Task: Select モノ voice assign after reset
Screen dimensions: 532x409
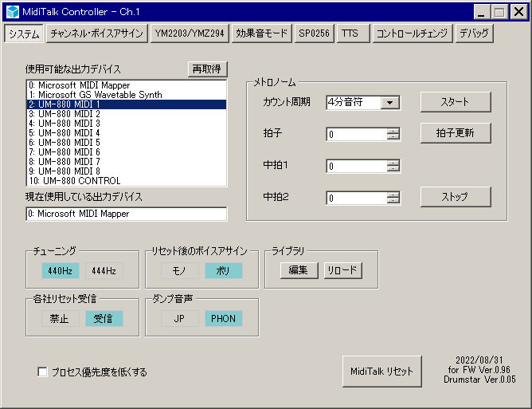Action: click(x=180, y=271)
